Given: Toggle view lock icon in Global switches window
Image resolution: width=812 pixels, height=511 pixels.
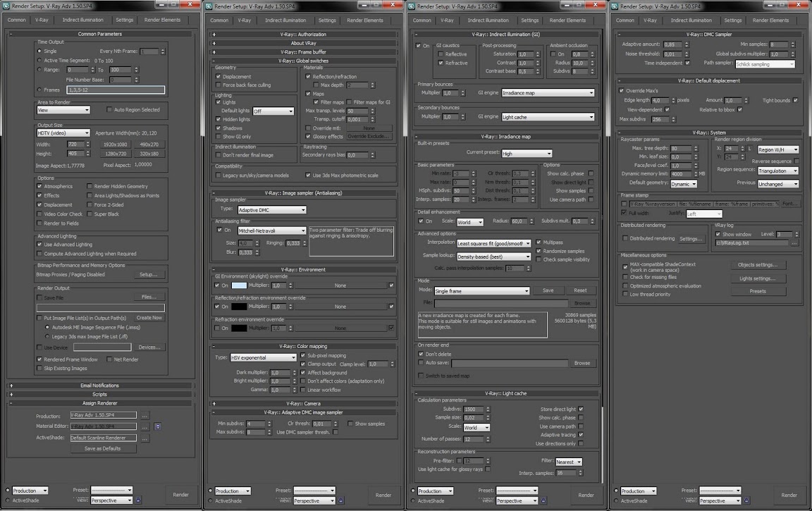Looking at the screenshot, I should point(340,500).
